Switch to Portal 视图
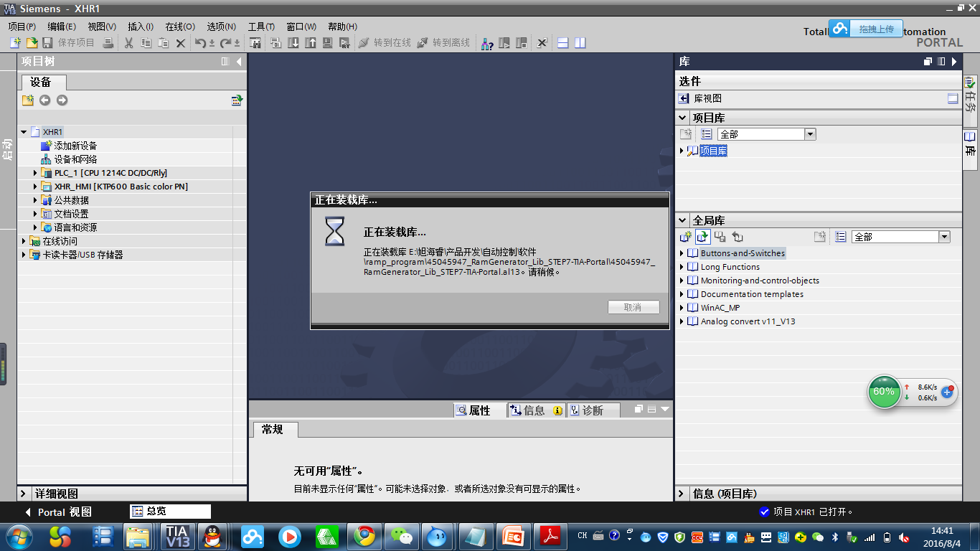Screen dimensions: 980x551 tap(59, 512)
